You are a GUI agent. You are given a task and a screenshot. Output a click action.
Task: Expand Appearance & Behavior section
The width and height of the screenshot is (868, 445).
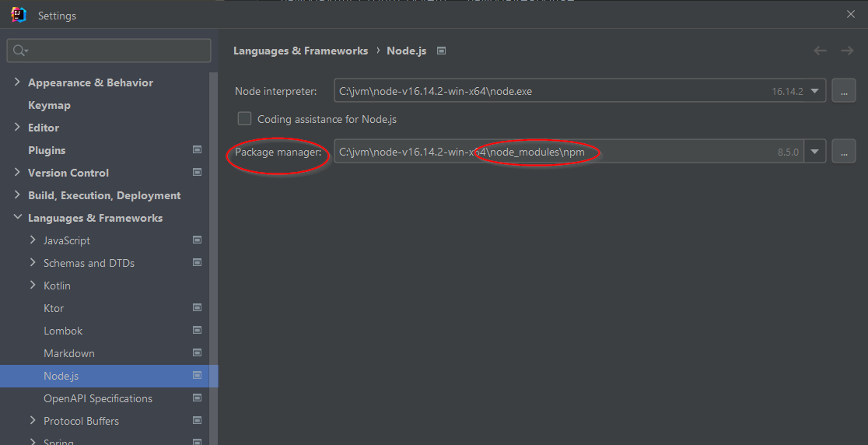(17, 82)
